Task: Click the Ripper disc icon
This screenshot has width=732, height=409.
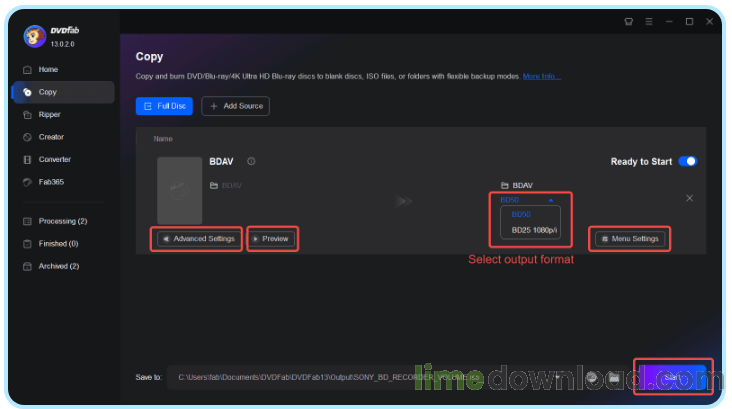Action: (x=27, y=114)
